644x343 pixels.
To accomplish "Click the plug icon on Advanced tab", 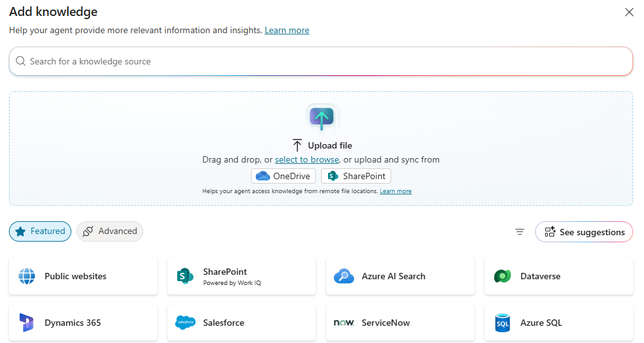I will (88, 231).
